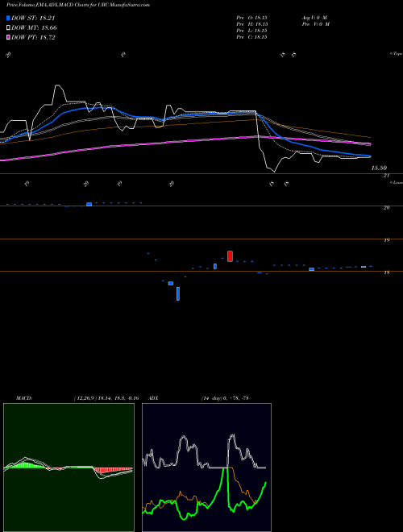This screenshot has width=403, height=532.
Task: Click the blue DOW ST legend swatch
Action: tap(8, 19)
